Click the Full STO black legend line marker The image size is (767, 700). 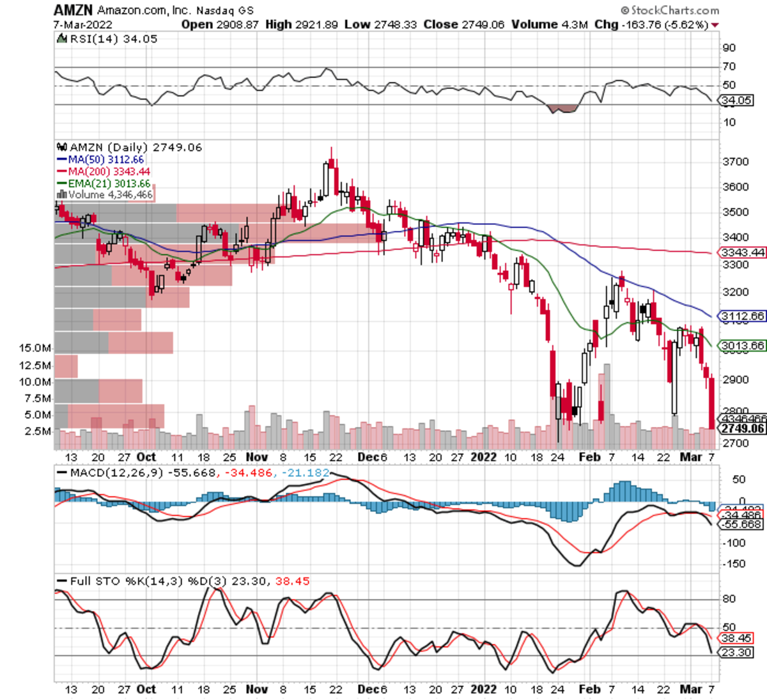pyautogui.click(x=62, y=581)
